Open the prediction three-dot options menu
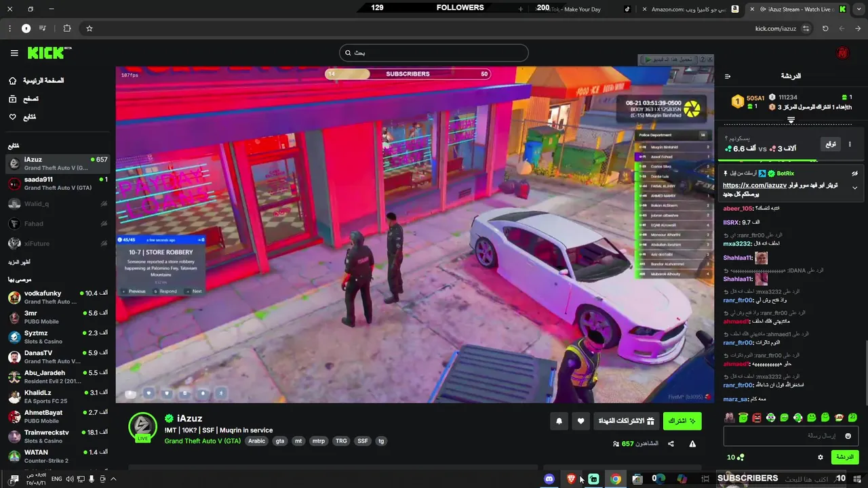Screen dimensions: 868x488 (x=850, y=144)
